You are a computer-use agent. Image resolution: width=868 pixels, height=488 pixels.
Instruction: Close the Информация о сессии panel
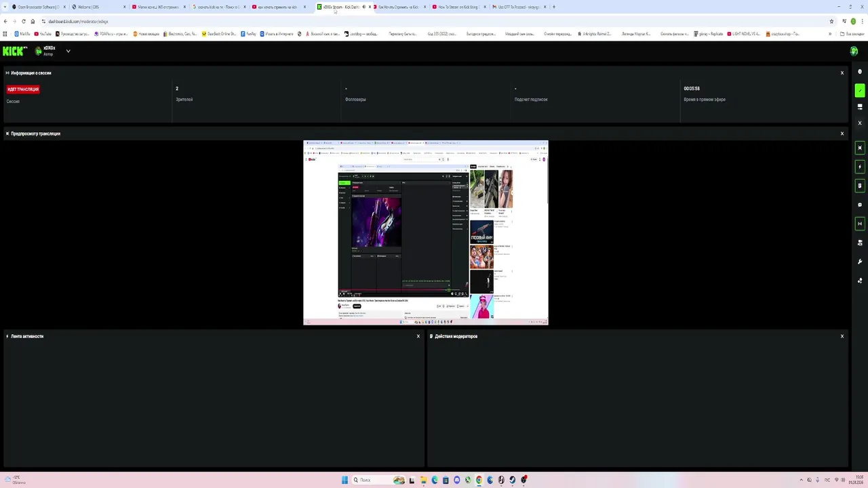pos(842,73)
